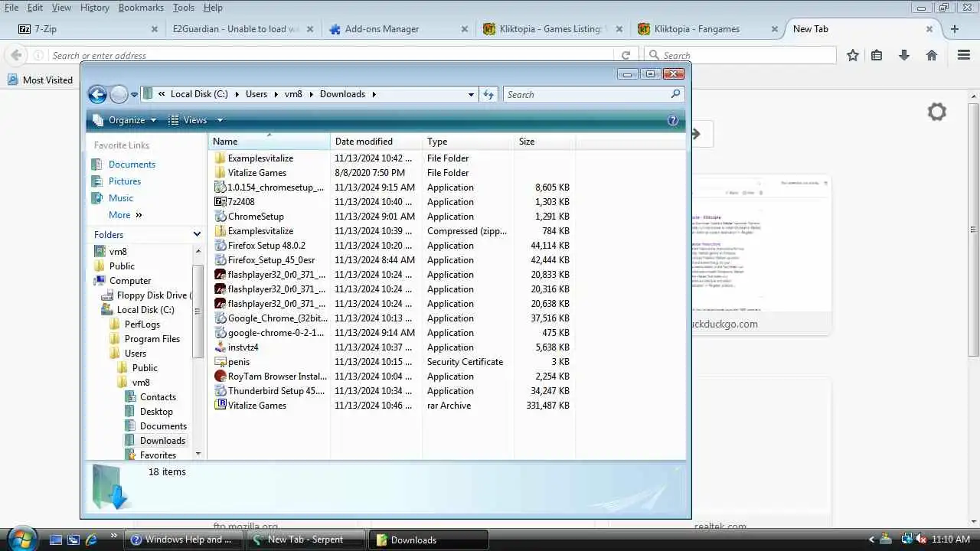Image resolution: width=980 pixels, height=551 pixels.
Task: Open Firefox File menu
Action: (x=11, y=8)
